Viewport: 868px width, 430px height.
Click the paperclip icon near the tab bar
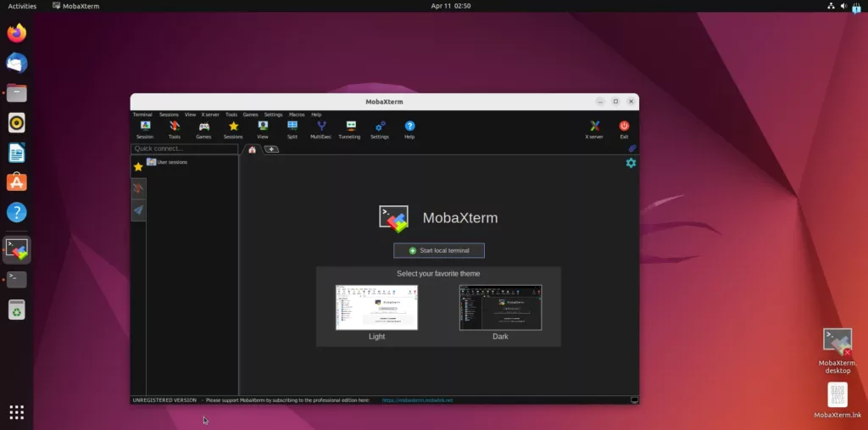pos(632,148)
